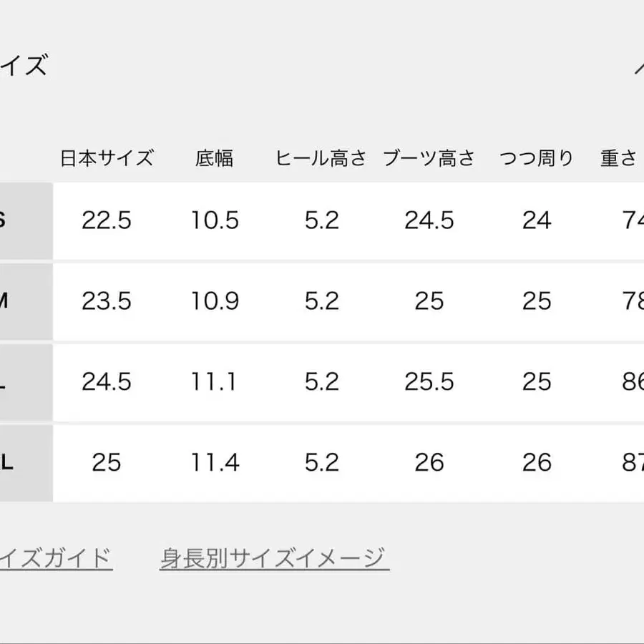Screen dimensions: 644x644
Task: Click the ヒール高さ column header
Action: [x=321, y=158]
